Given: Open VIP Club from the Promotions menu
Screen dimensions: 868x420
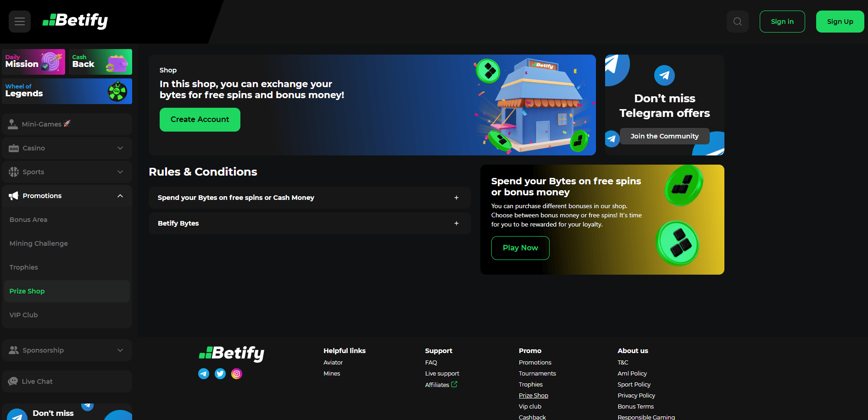Looking at the screenshot, I should 23,315.
